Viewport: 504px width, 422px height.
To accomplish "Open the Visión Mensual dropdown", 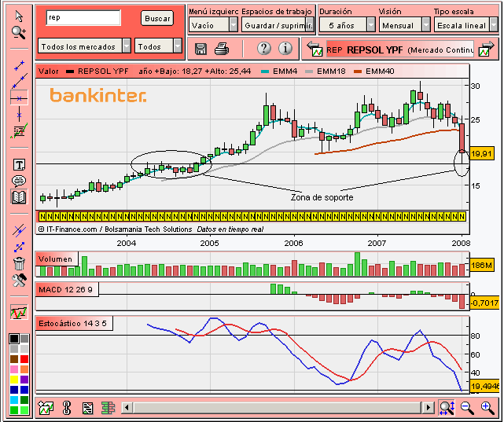I will pos(405,25).
